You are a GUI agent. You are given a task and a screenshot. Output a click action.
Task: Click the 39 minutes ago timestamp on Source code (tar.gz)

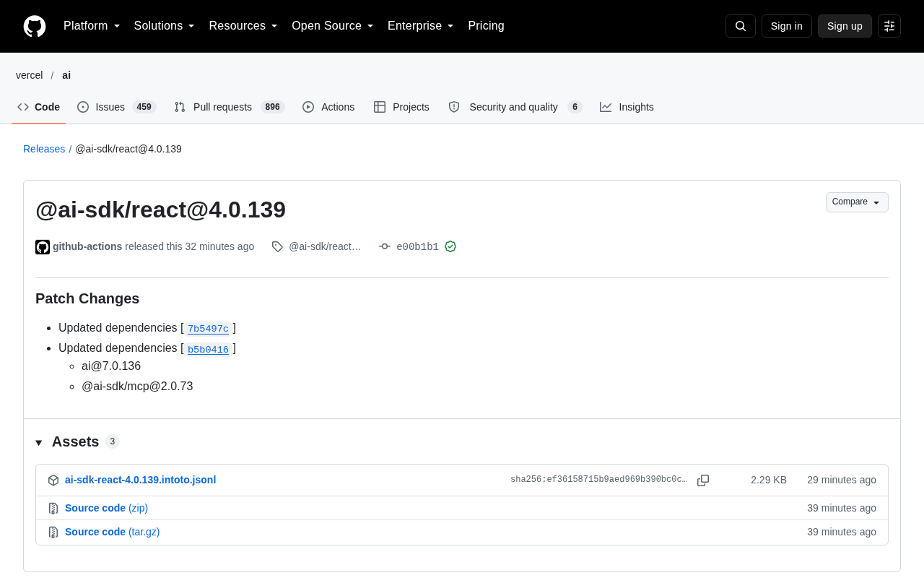pyautogui.click(x=842, y=532)
